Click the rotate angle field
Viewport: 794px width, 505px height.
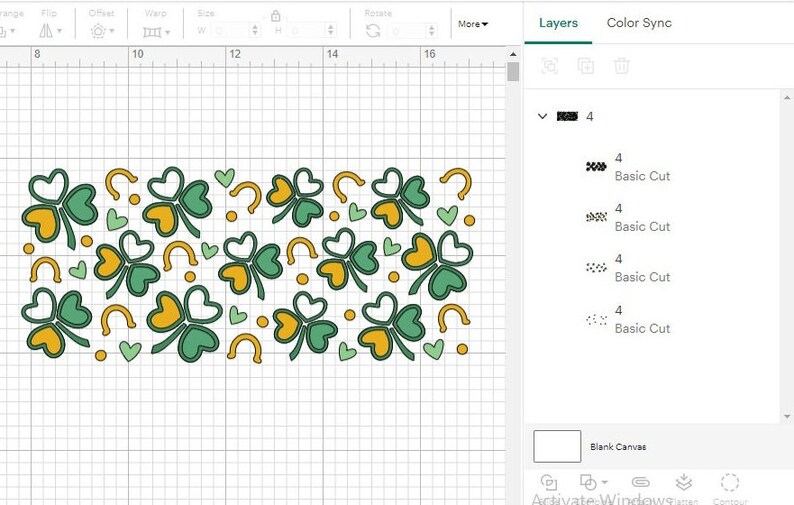pos(408,31)
